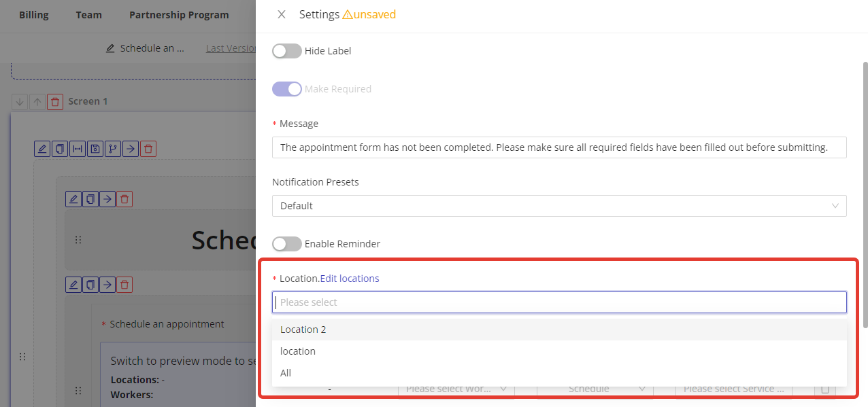Turn on Enable Reminder switch
The height and width of the screenshot is (407, 868).
tap(287, 244)
